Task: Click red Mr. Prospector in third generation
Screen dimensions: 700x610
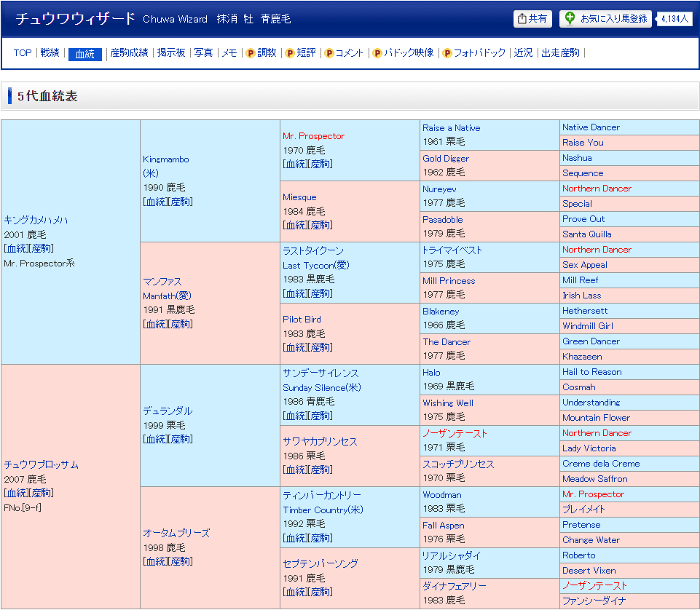Action: pos(313,136)
